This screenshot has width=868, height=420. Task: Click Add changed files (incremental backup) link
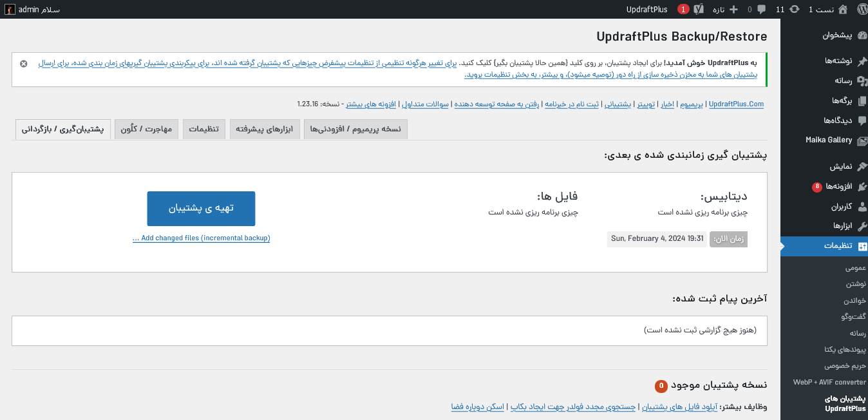pos(201,238)
